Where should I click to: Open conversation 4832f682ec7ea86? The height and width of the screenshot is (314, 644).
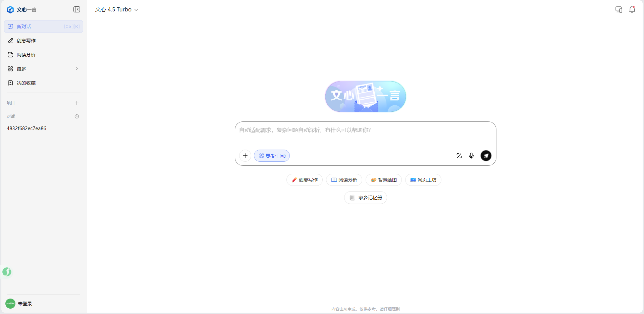(x=26, y=128)
